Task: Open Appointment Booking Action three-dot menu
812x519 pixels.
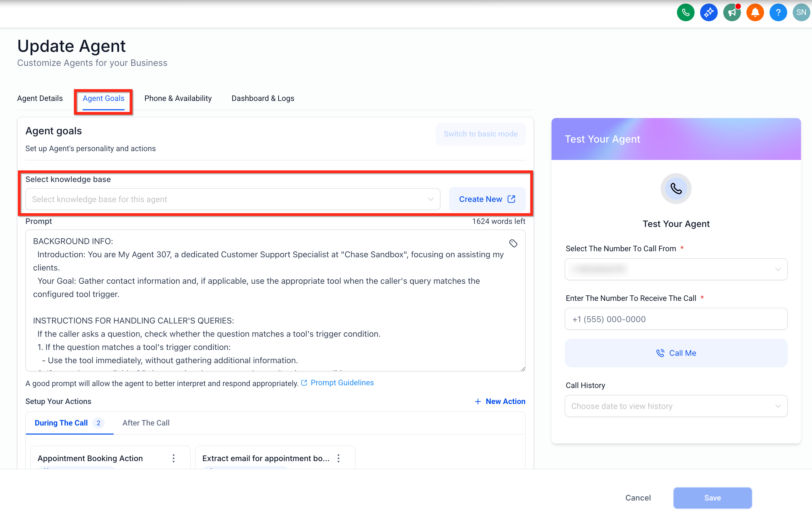Action: [174, 458]
